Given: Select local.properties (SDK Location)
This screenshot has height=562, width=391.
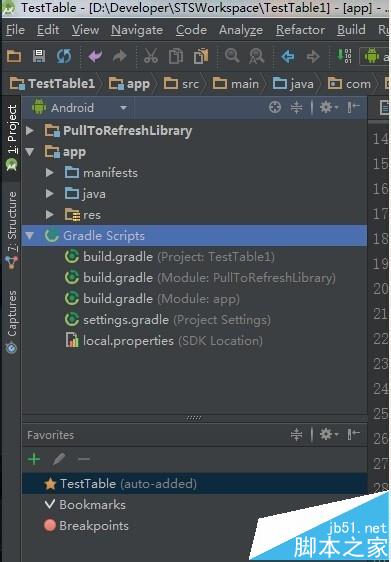Looking at the screenshot, I should point(164,340).
